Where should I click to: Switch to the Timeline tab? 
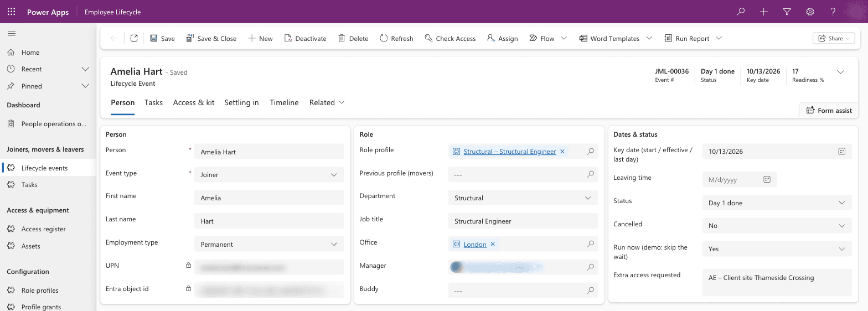284,103
